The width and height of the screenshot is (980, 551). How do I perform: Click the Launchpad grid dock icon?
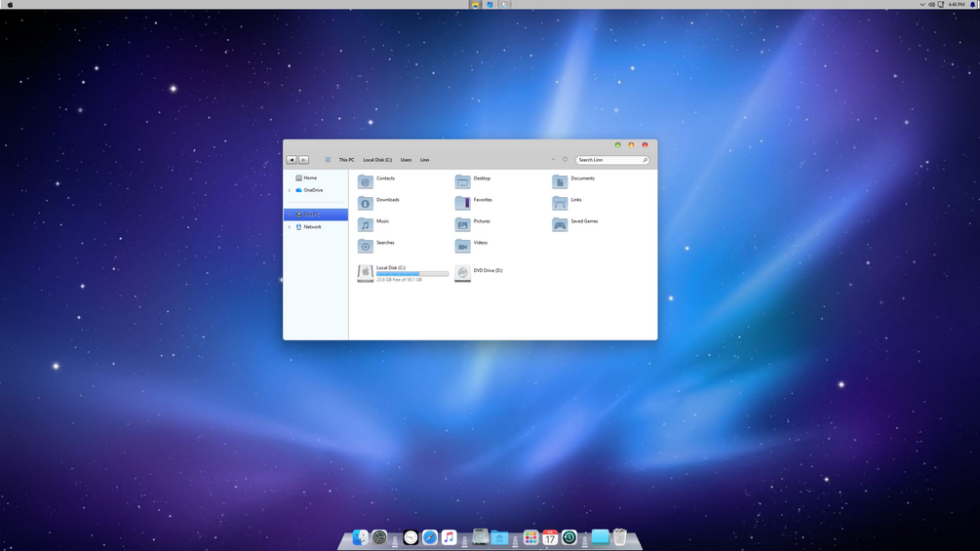pos(530,537)
